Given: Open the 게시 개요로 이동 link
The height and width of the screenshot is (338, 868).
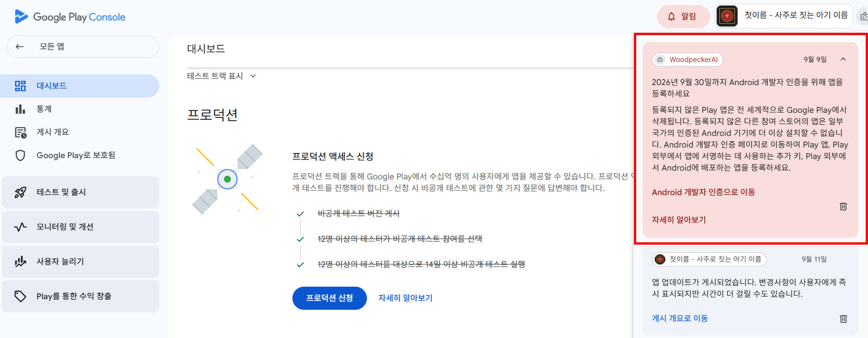Looking at the screenshot, I should click(680, 319).
